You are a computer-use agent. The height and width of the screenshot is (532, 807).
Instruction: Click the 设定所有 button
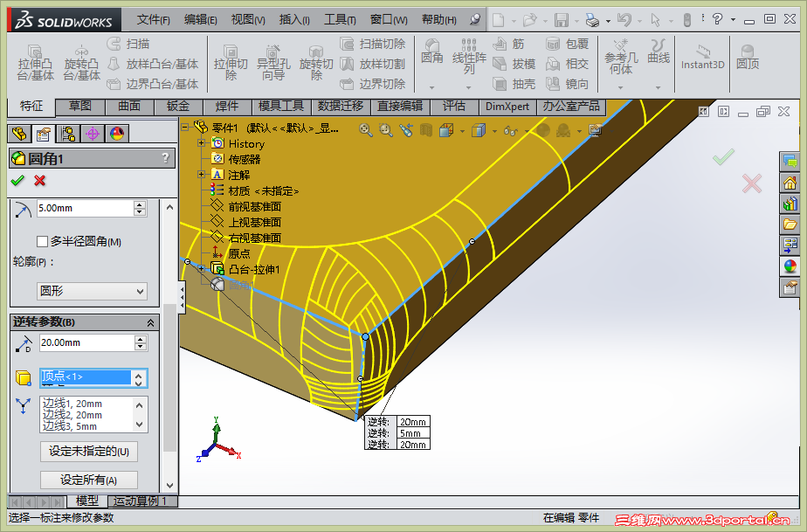pos(89,480)
